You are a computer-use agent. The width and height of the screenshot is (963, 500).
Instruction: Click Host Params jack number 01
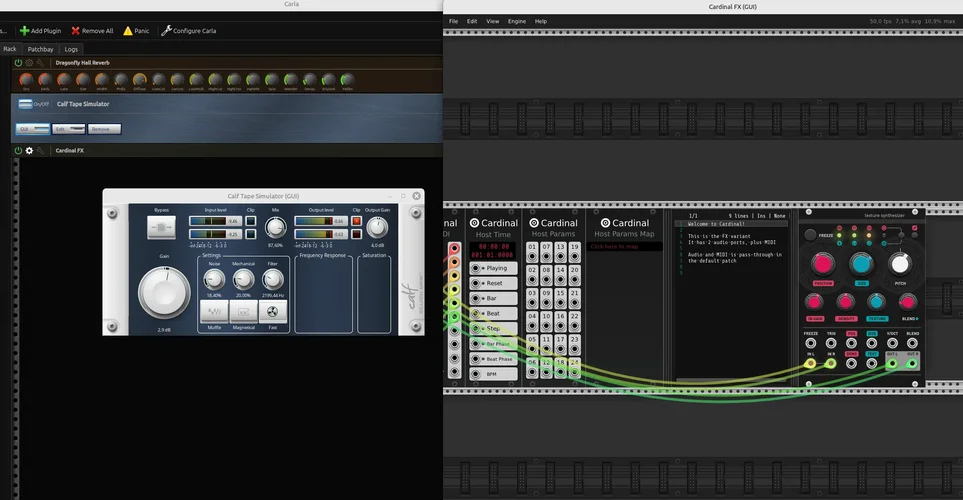pyautogui.click(x=532, y=257)
